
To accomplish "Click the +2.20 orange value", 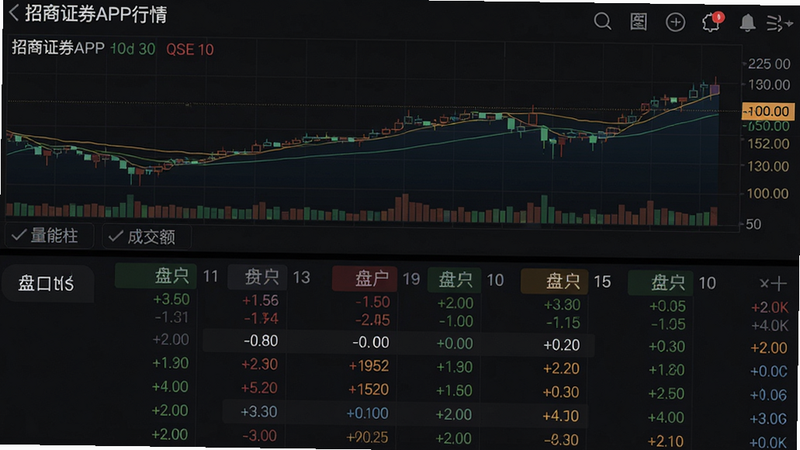I will click(x=561, y=368).
